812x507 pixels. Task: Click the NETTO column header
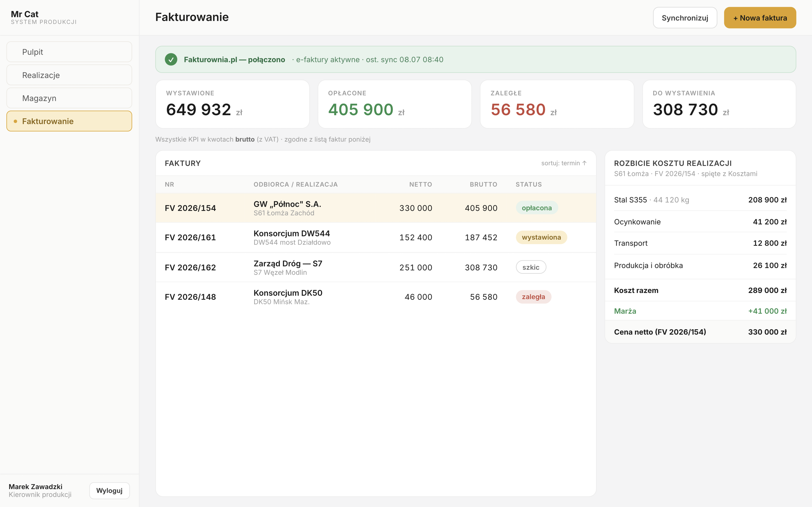click(420, 184)
